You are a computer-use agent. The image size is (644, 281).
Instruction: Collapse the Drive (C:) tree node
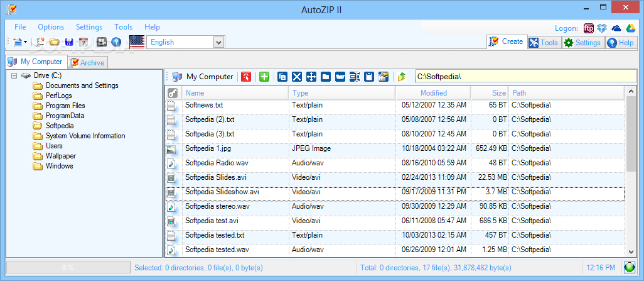coord(14,75)
